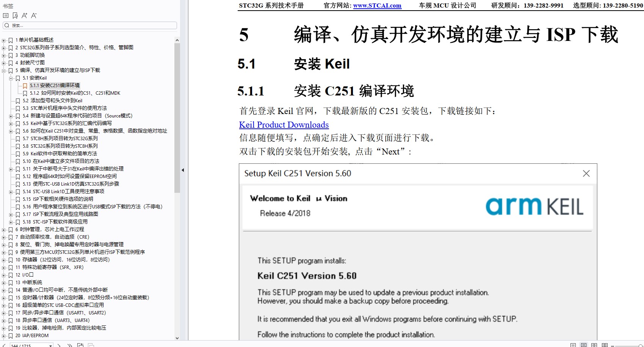Click bookmark icon beside 5.15 ISP下载相关硬件选项
Image resolution: width=644 pixels, height=347 pixels.
[x=18, y=199]
